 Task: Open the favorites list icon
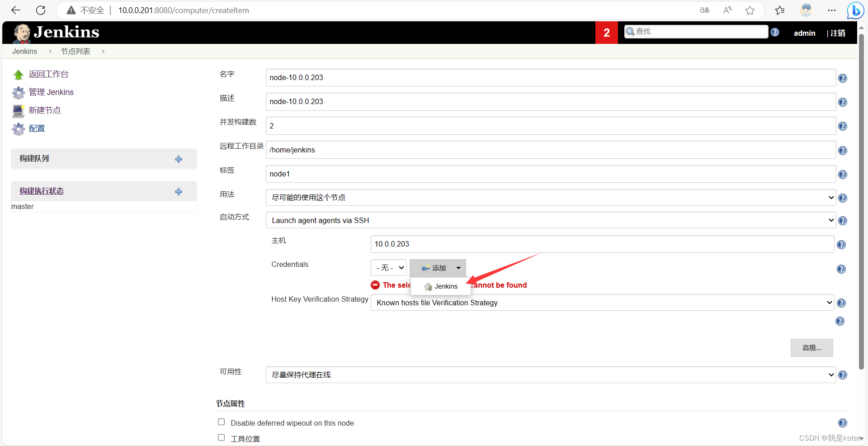780,10
